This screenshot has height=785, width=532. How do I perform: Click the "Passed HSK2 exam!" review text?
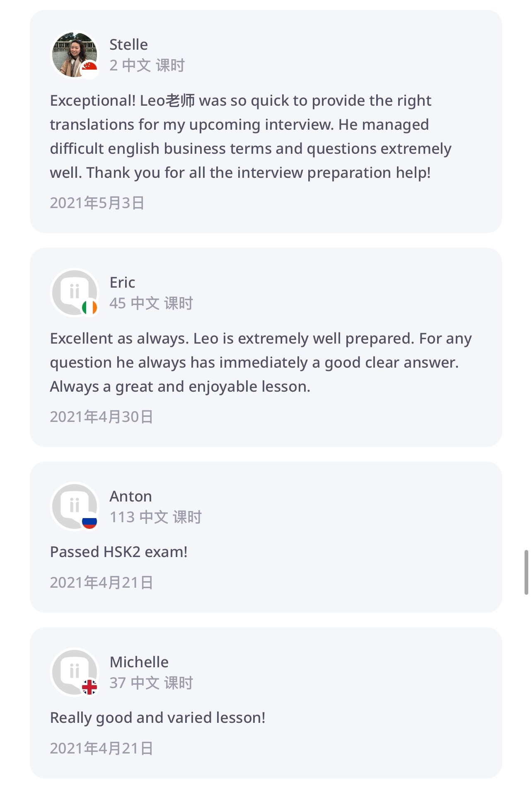118,552
